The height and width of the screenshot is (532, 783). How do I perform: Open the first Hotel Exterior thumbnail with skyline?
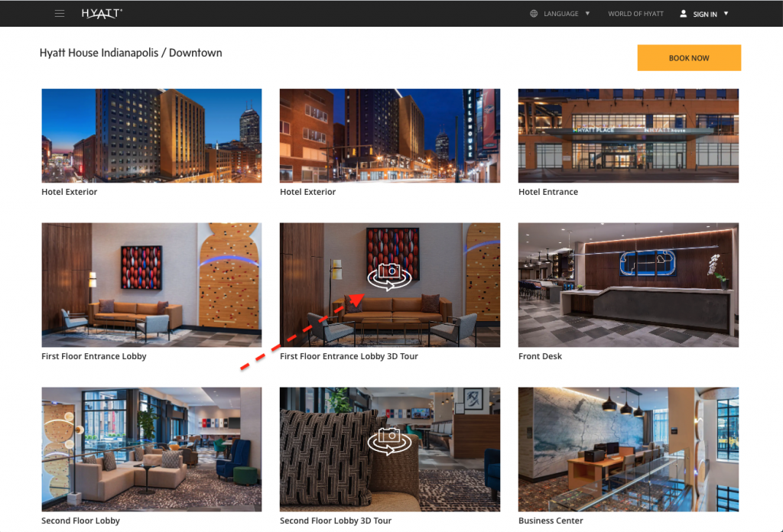151,136
